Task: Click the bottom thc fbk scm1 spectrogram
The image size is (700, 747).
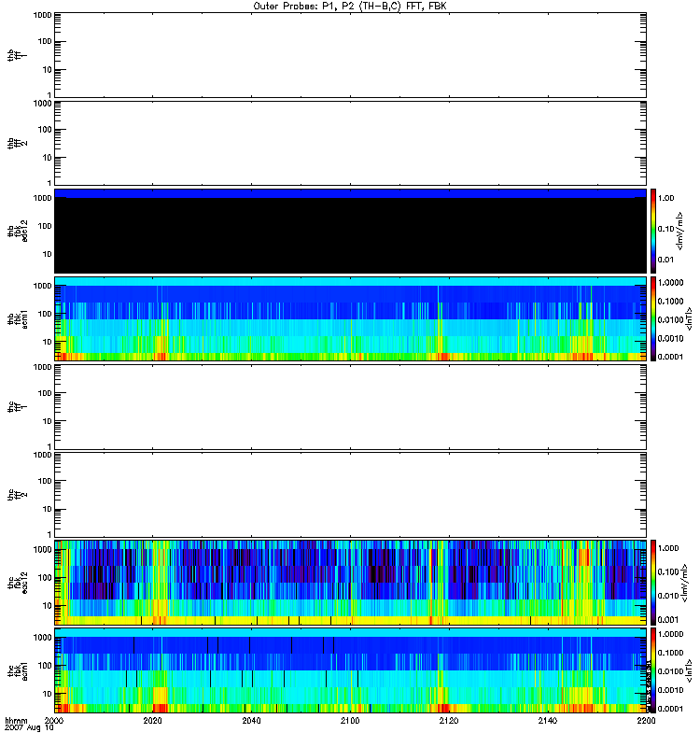Action: 349,670
